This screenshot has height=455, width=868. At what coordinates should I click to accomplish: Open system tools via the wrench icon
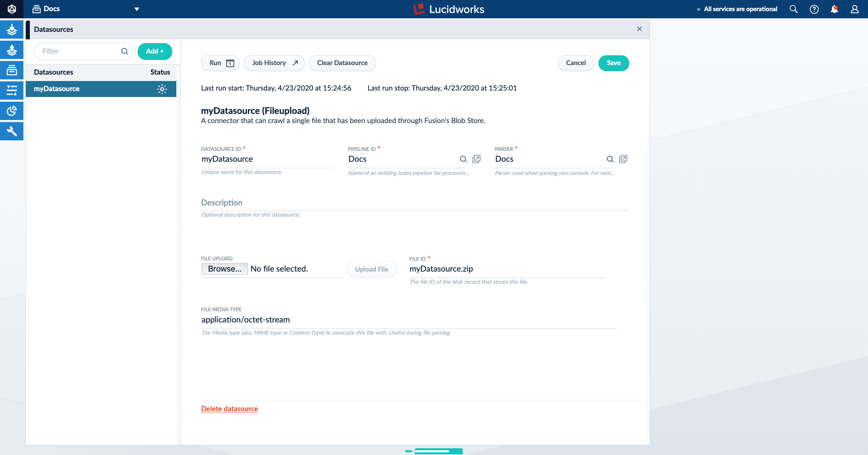click(x=12, y=131)
